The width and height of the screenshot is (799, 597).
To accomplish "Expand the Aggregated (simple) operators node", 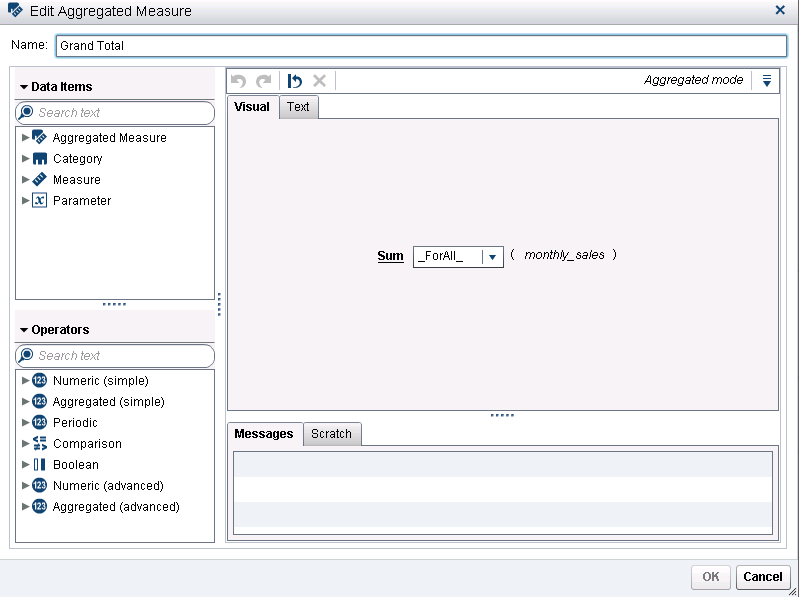I will 25,401.
